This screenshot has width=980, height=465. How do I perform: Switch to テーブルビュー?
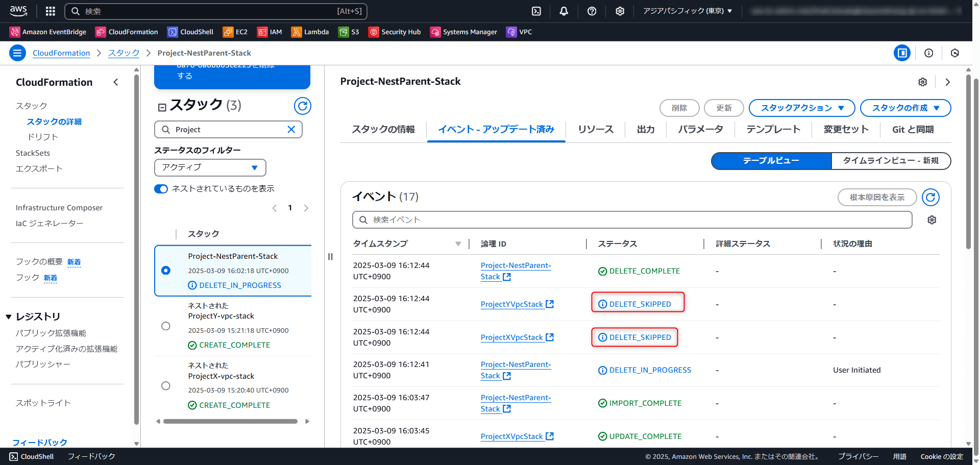point(771,160)
